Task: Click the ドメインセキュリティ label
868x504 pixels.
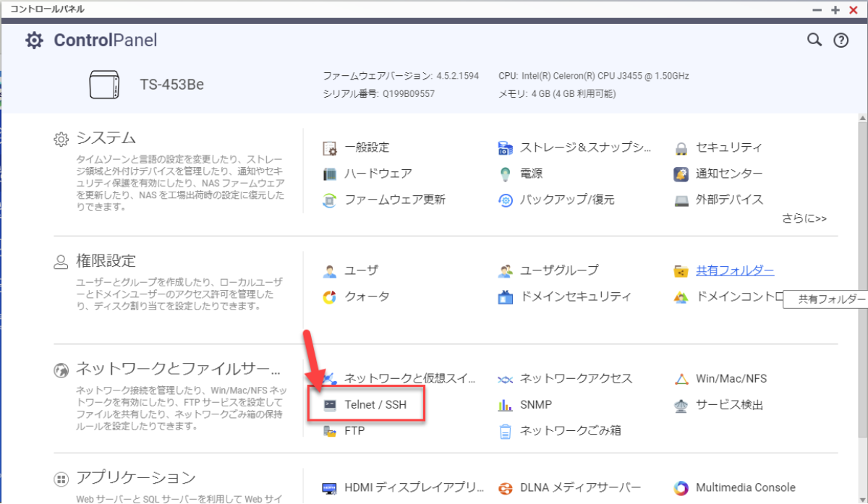Action: pos(576,296)
